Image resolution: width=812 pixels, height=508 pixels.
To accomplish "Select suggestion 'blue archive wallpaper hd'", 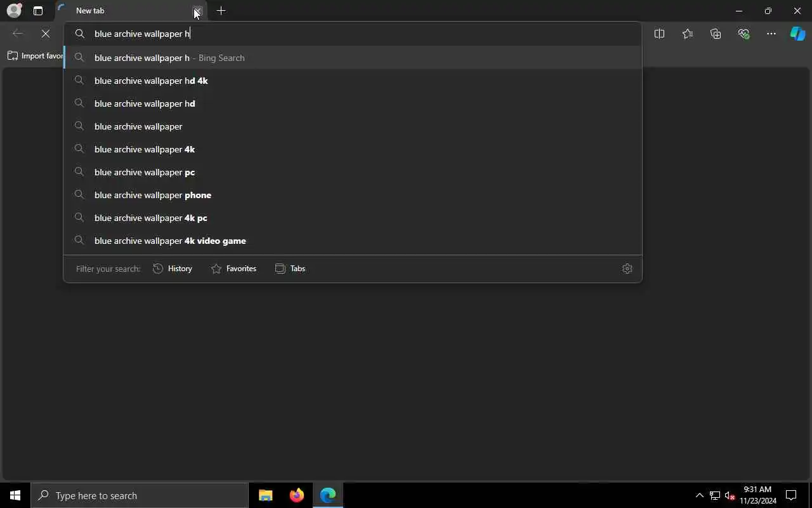I will [353, 104].
